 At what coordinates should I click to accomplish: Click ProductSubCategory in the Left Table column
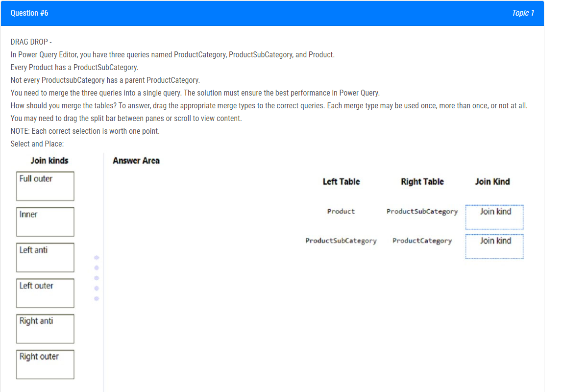[x=341, y=241]
